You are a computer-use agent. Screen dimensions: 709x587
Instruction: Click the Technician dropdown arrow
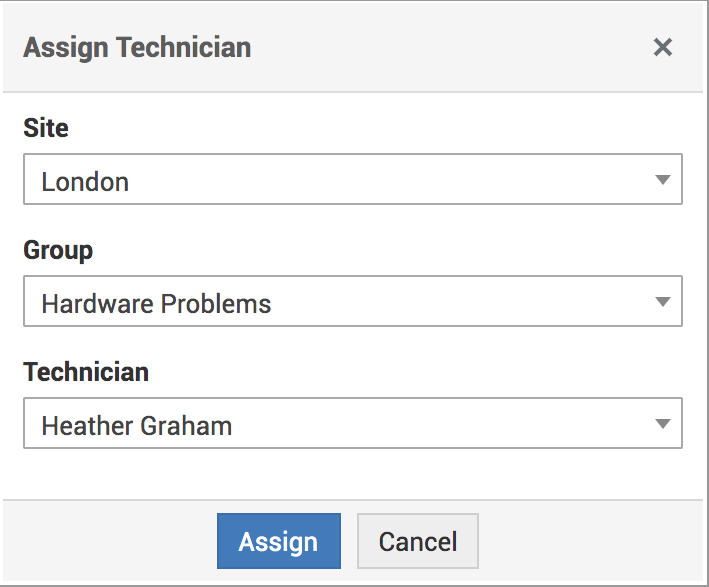pyautogui.click(x=662, y=424)
